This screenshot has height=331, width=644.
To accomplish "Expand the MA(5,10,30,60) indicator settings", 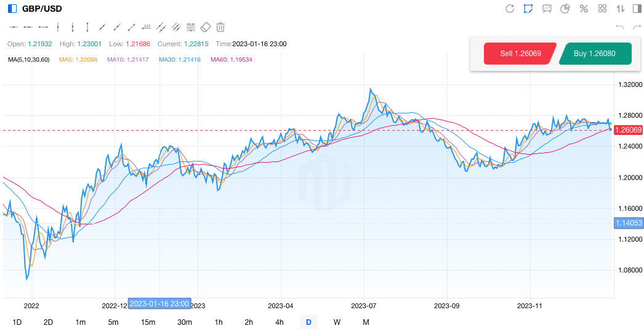I will (x=28, y=60).
